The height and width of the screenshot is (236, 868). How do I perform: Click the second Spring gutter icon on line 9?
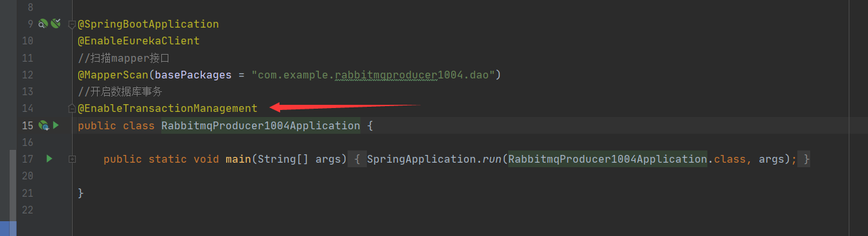55,24
